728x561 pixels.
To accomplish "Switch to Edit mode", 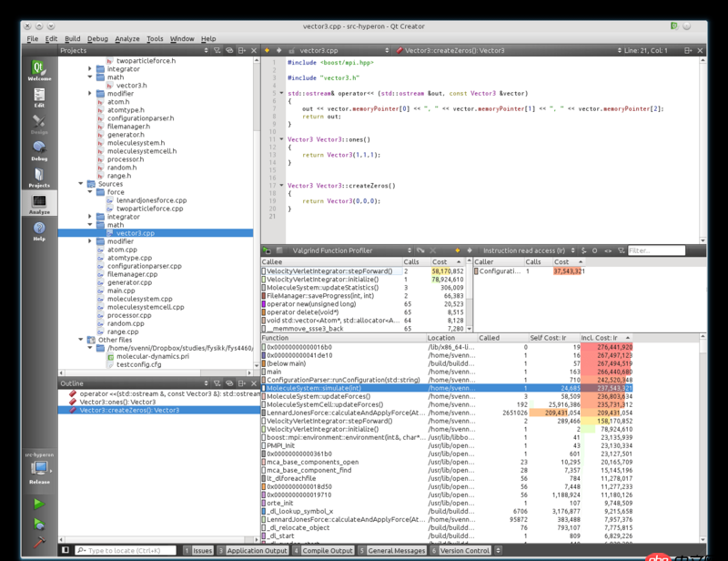I will click(39, 97).
